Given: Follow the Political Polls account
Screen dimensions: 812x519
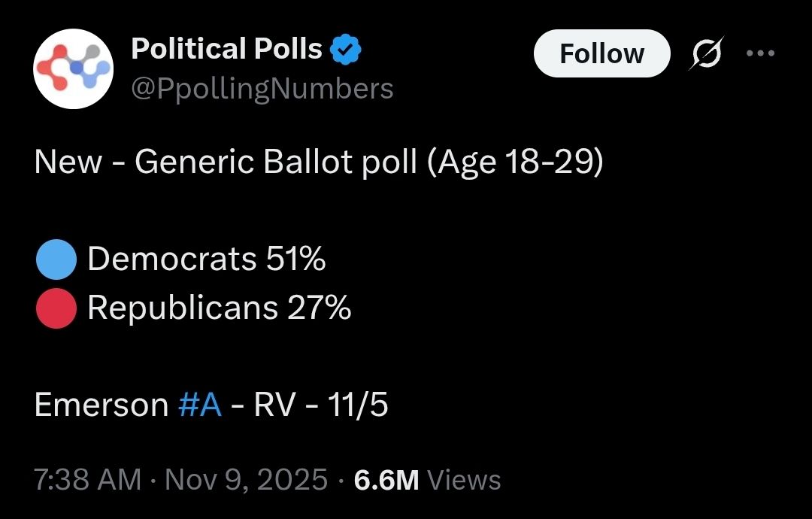Looking at the screenshot, I should point(601,53).
